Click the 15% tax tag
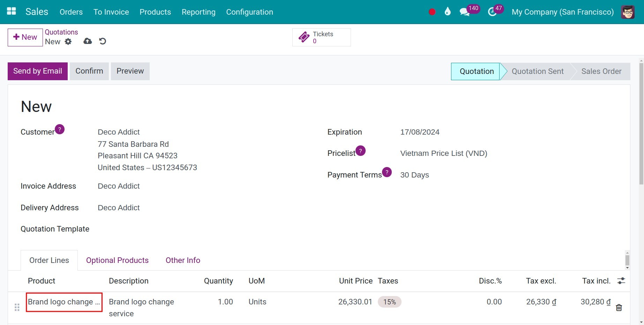The image size is (644, 325). pyautogui.click(x=390, y=302)
